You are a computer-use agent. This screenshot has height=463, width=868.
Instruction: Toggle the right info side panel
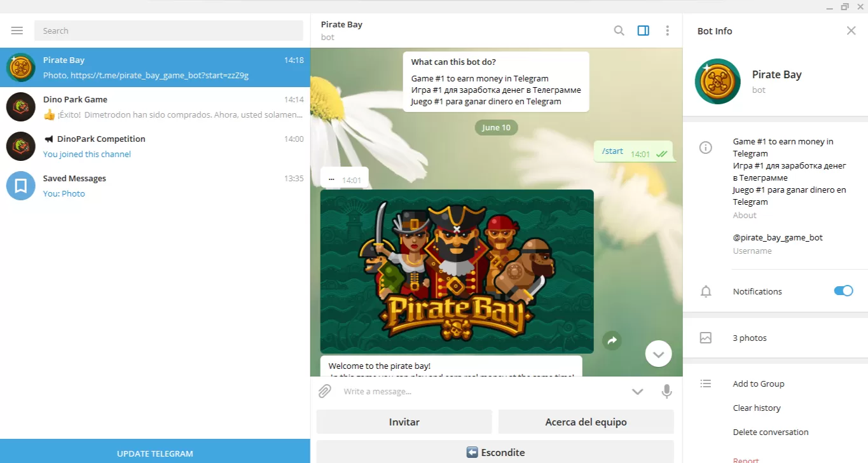coord(644,31)
